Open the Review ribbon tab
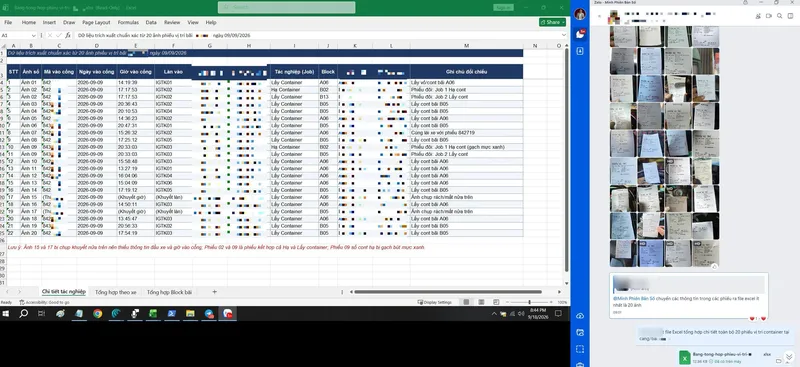This screenshot has height=367, width=800. (x=172, y=22)
